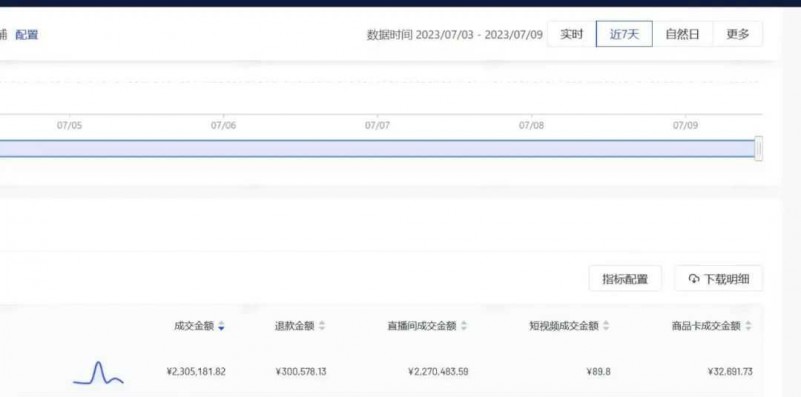Sort by 短视频成交金额 column arrows

pyautogui.click(x=606, y=326)
